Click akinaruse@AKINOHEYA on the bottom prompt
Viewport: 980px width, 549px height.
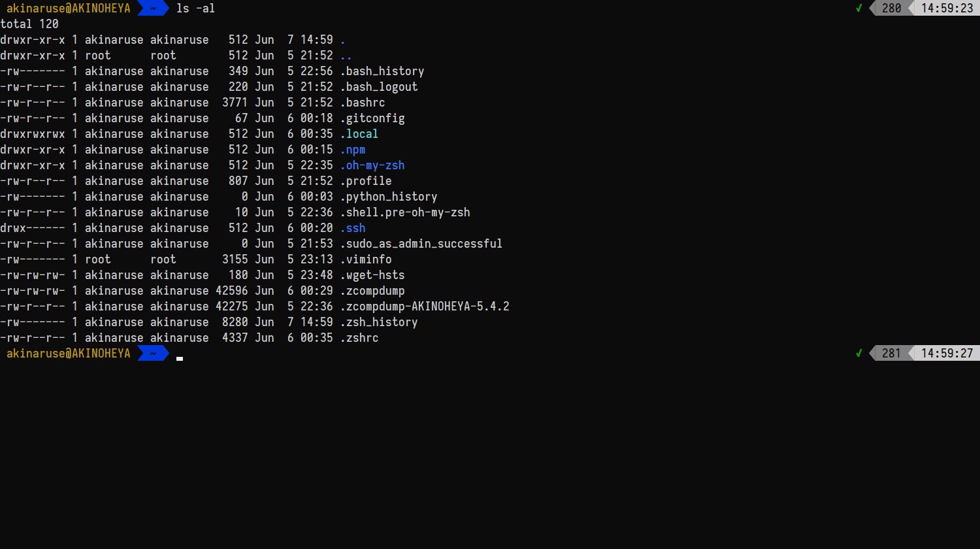tap(68, 354)
